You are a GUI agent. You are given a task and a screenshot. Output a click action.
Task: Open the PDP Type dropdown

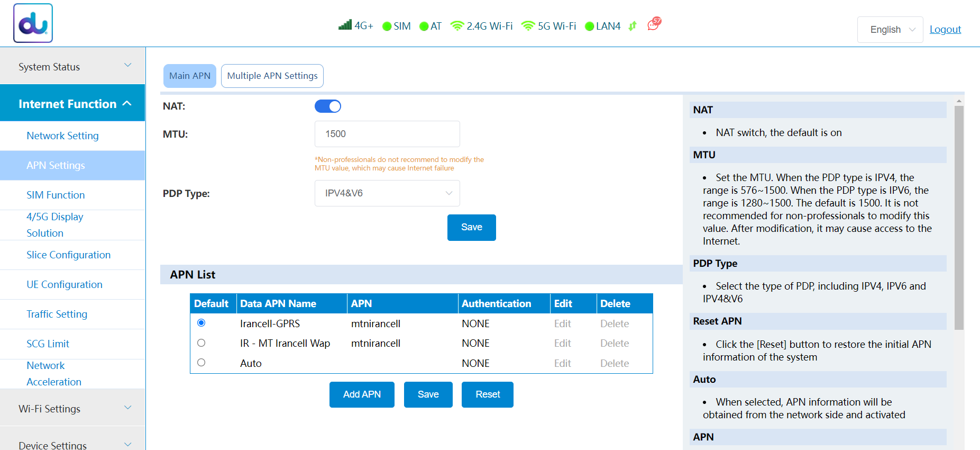387,193
